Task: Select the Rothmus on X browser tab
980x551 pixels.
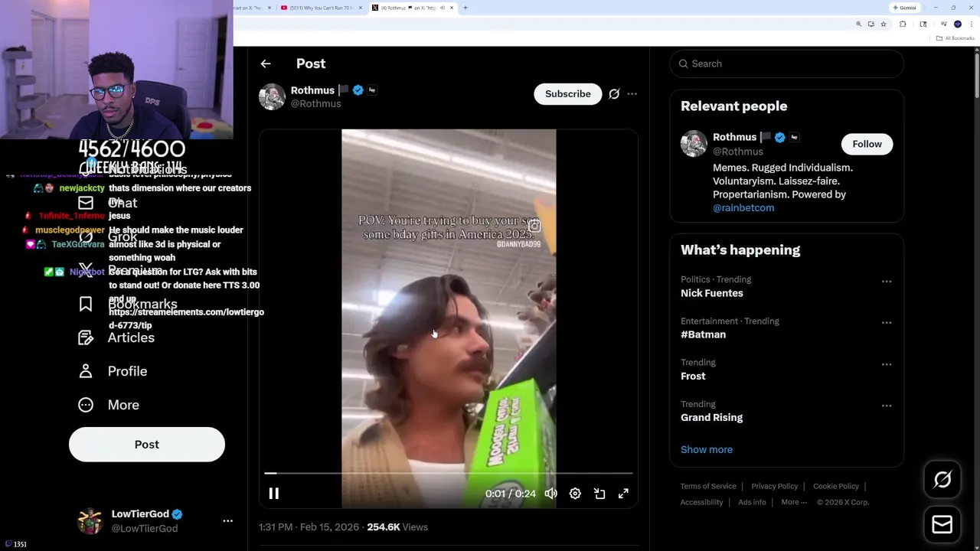Action: [x=409, y=8]
